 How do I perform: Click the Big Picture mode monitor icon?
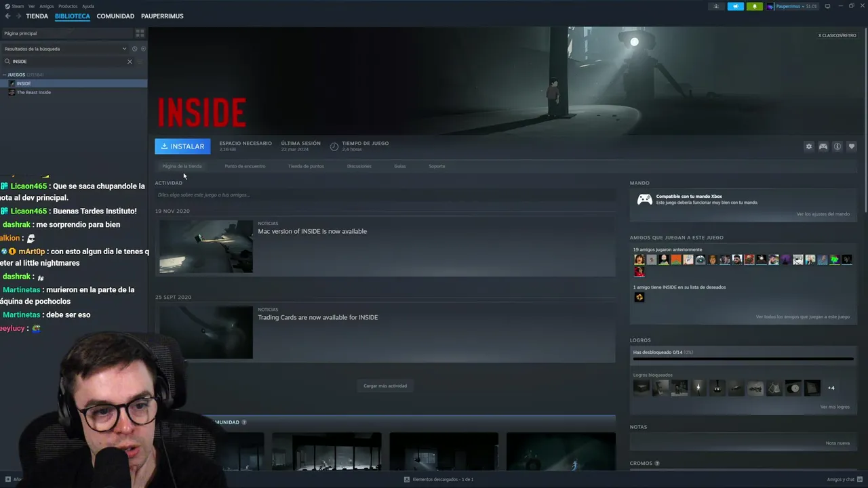(827, 6)
